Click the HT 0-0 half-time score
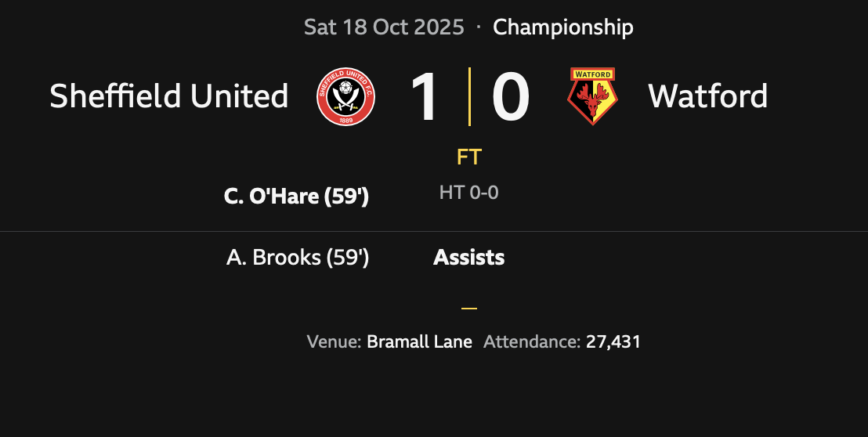This screenshot has height=437, width=868. (469, 193)
